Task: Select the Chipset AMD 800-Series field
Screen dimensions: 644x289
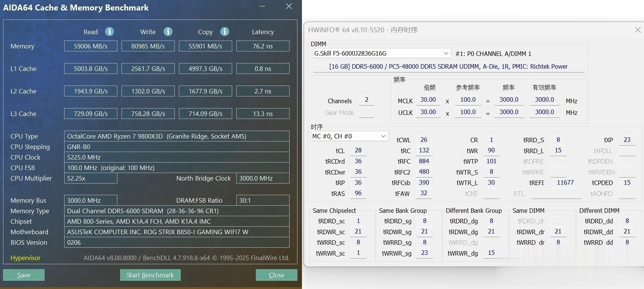Action: [177, 221]
